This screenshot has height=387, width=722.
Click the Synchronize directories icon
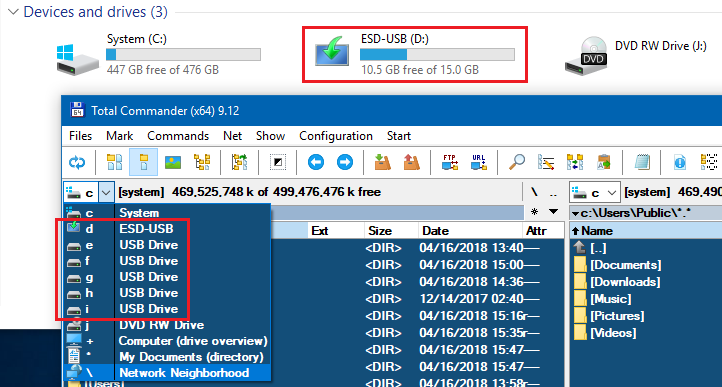click(575, 162)
